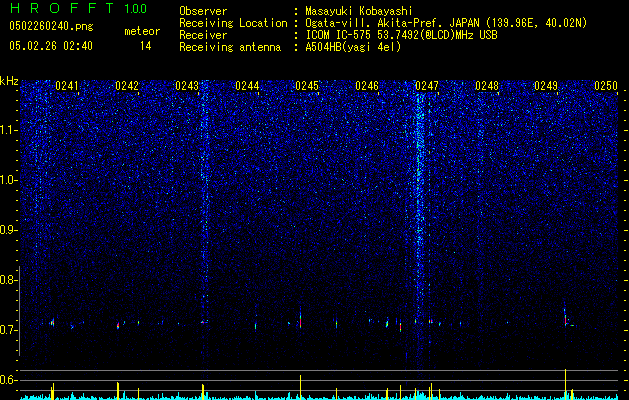Click the 0244 time marker
The width and height of the screenshot is (629, 400).
[247, 86]
